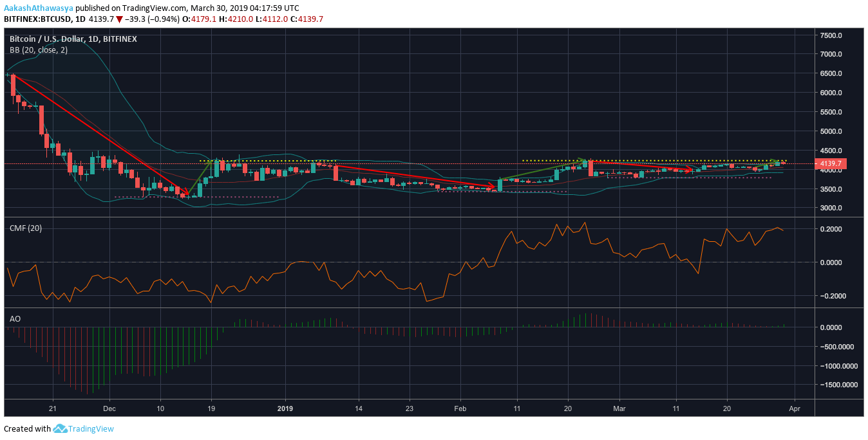Select the 2019 marker on time axis
Image resolution: width=868 pixels, height=440 pixels.
coord(286,408)
